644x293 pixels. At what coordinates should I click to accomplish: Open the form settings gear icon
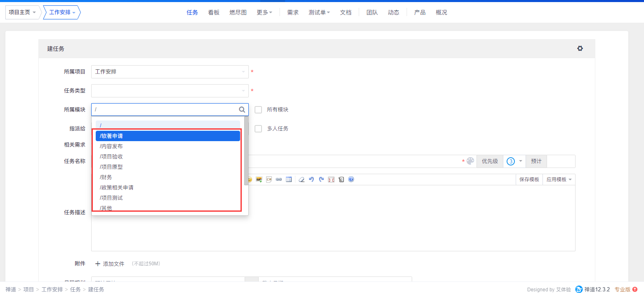click(x=580, y=48)
